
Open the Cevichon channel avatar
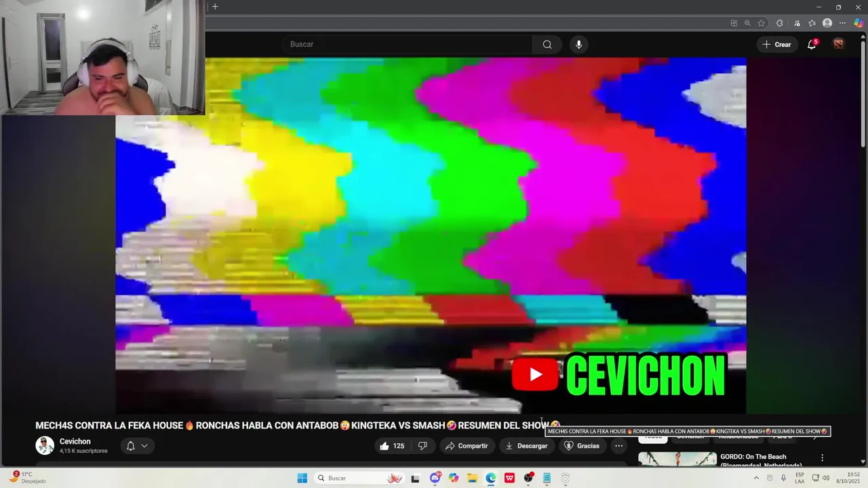[45, 445]
